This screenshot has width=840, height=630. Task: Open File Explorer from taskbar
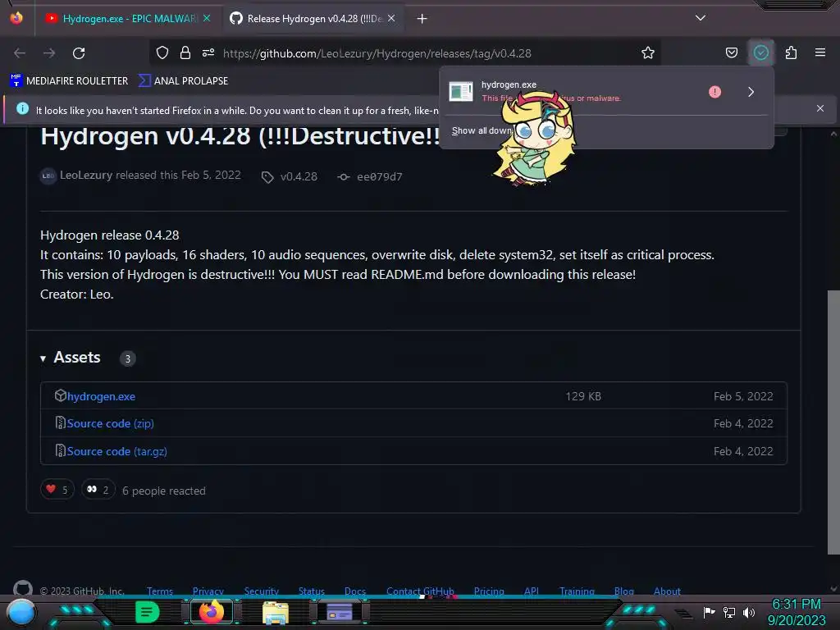[x=276, y=613]
